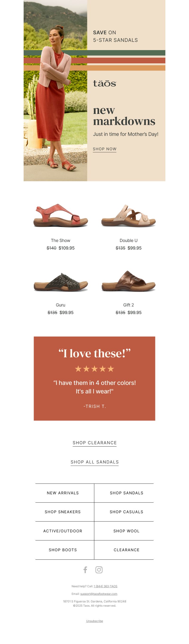Image resolution: width=189 pixels, height=644 pixels.
Task: Open NEW ARRIVALS navigation item
Action: pos(63,493)
